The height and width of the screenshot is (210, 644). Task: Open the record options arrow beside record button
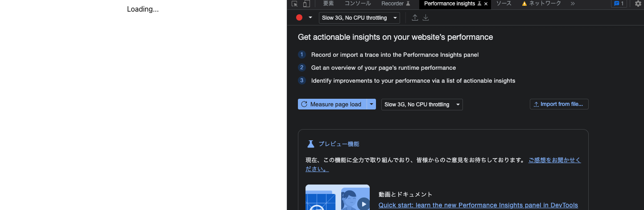310,17
